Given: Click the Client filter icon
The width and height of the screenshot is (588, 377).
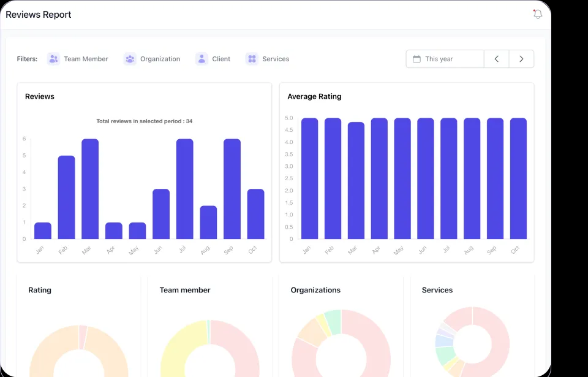Looking at the screenshot, I should coord(202,59).
